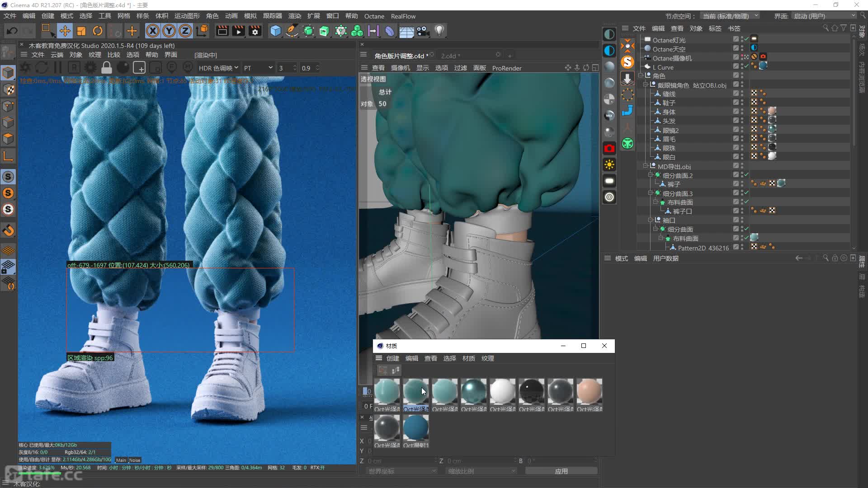Toggle visibility dots for 鞋子 object
This screenshot has height=488, width=868.
(742, 103)
